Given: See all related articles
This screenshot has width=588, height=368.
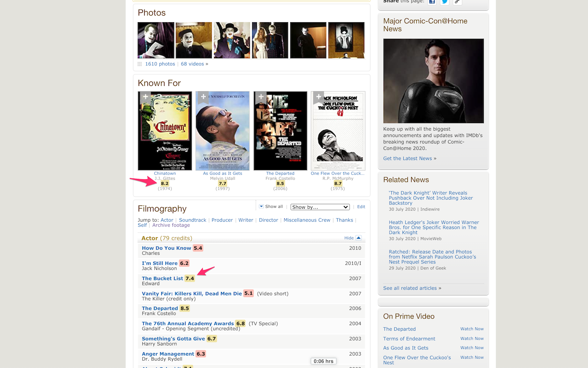Looking at the screenshot, I should [410, 287].
